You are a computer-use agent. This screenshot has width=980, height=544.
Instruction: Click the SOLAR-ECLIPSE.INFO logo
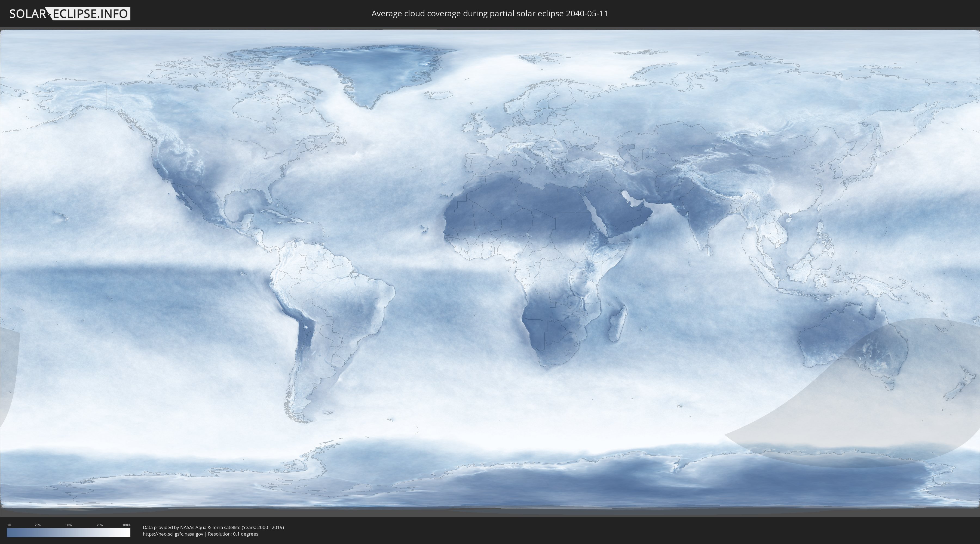(x=70, y=14)
